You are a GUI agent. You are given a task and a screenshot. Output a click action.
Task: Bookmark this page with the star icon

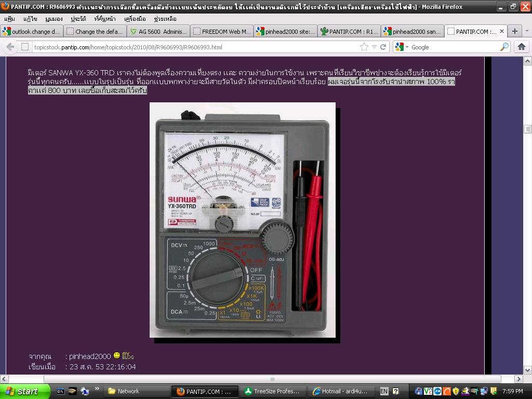click(364, 47)
